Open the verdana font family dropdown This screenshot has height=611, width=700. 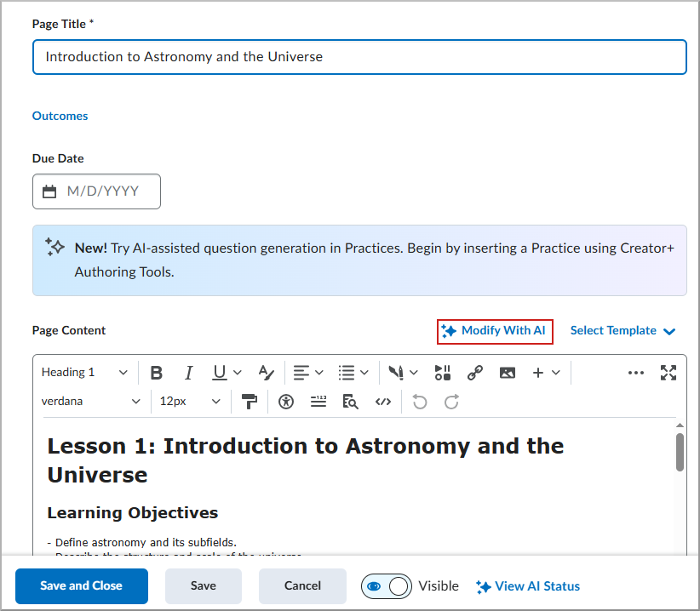pyautogui.click(x=91, y=402)
